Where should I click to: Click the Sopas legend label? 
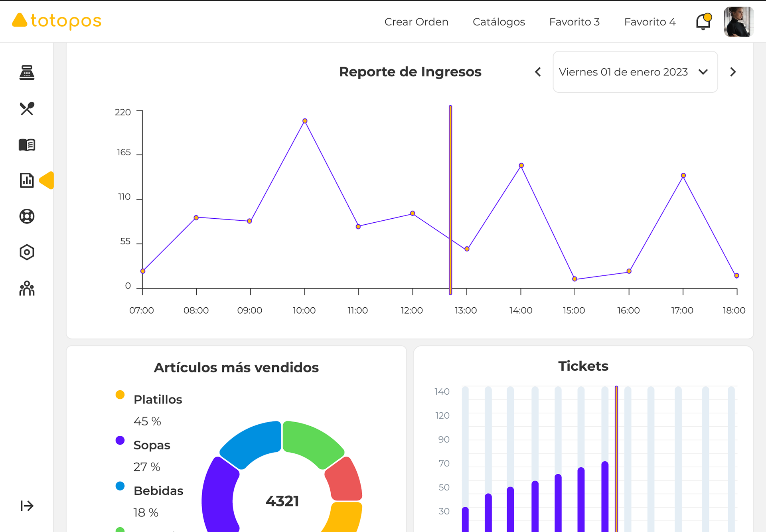coord(152,445)
